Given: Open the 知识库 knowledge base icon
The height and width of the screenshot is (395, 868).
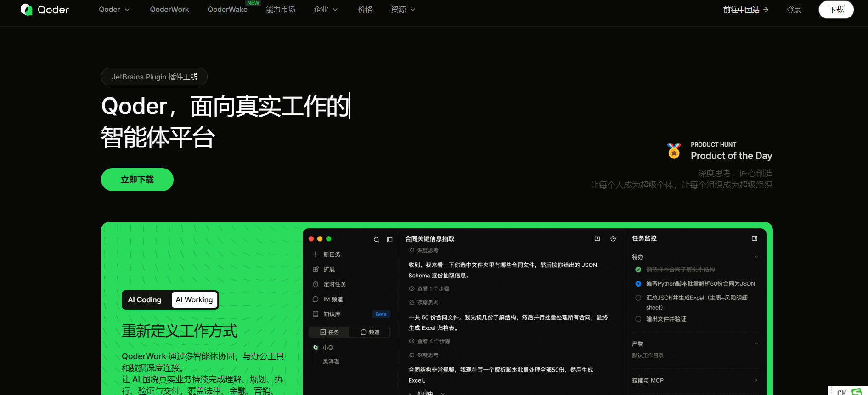Looking at the screenshot, I should point(316,314).
